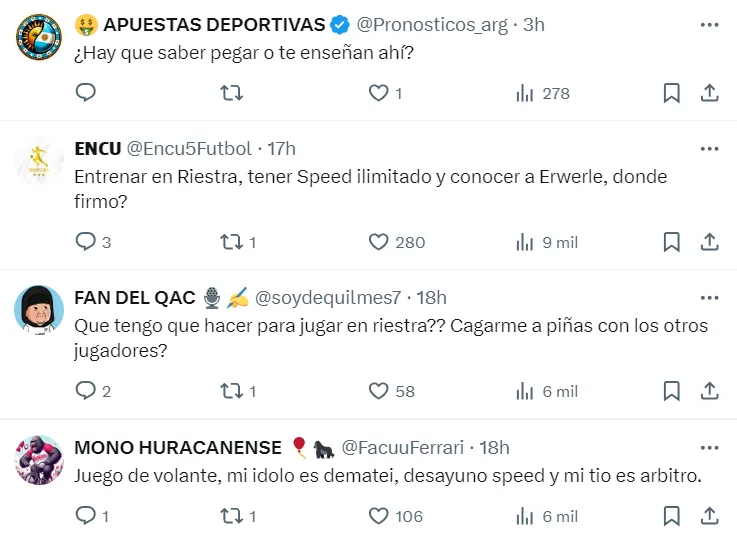Open the @Pronosticos_arg profile handle
Image resolution: width=737 pixels, height=533 pixels.
point(432,25)
